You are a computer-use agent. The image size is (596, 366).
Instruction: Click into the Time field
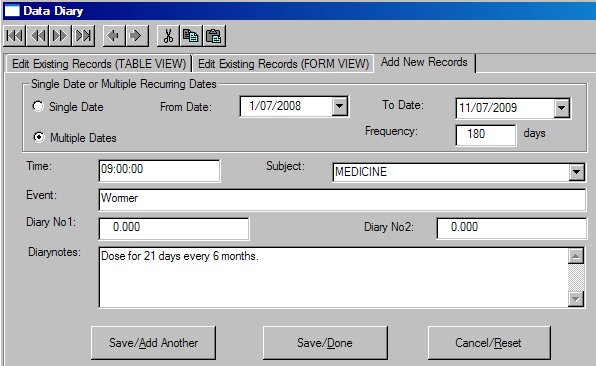click(159, 170)
